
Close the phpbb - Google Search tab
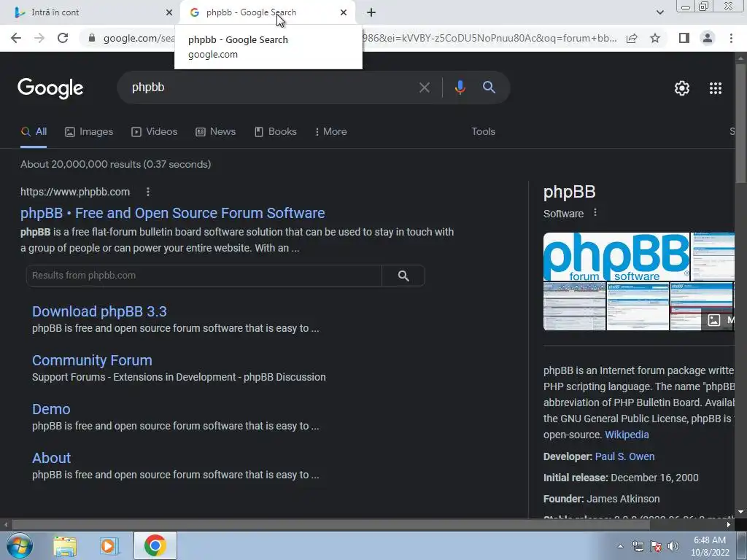pyautogui.click(x=344, y=12)
